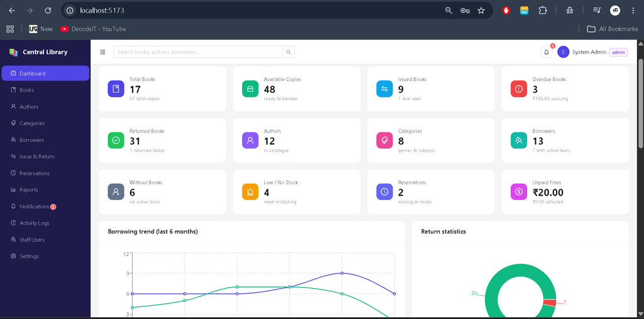
Task: Click the Overdue Books warning icon
Action: click(x=519, y=89)
